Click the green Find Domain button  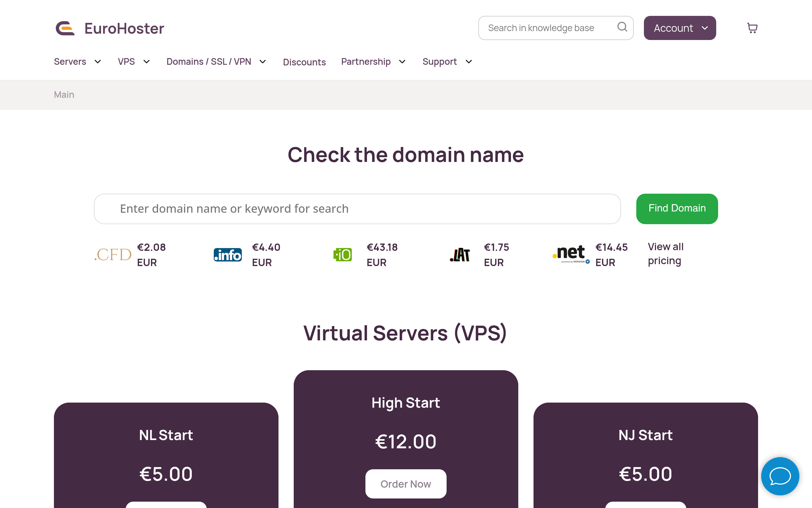pos(677,209)
